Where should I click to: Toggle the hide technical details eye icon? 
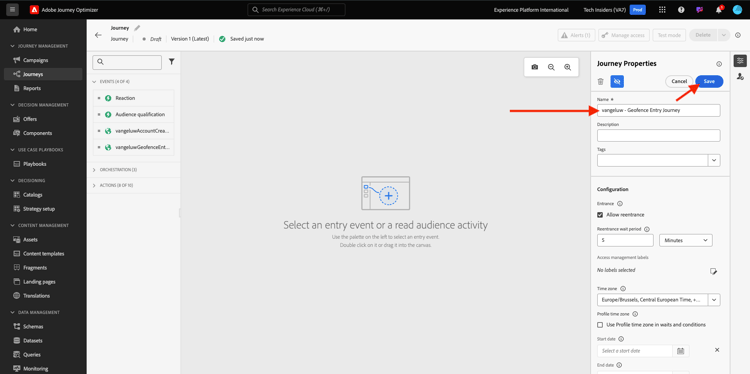(617, 81)
